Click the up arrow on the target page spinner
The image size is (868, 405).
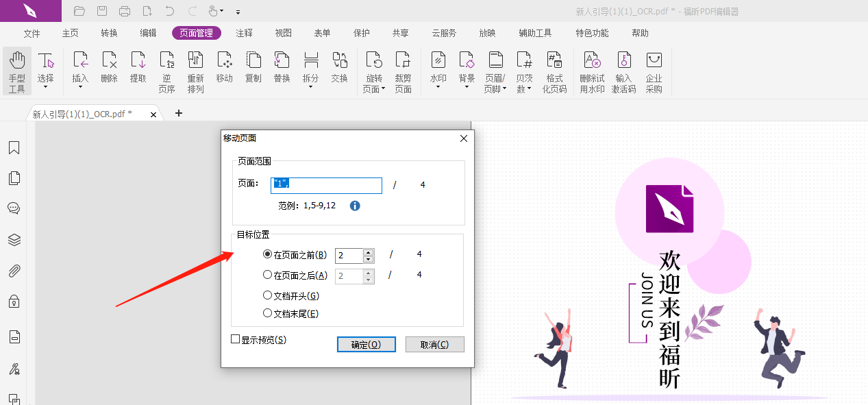click(x=367, y=251)
